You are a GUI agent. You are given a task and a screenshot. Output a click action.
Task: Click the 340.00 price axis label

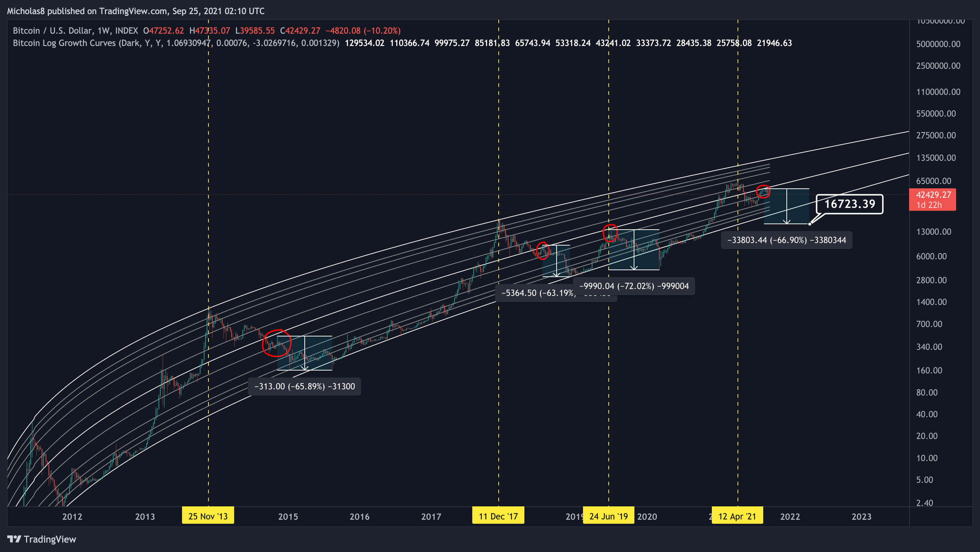(929, 347)
